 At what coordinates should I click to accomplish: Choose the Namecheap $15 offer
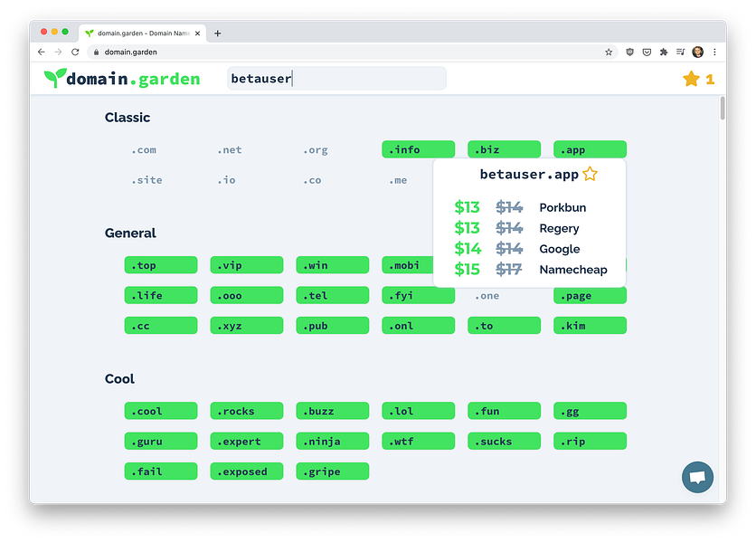click(x=530, y=270)
